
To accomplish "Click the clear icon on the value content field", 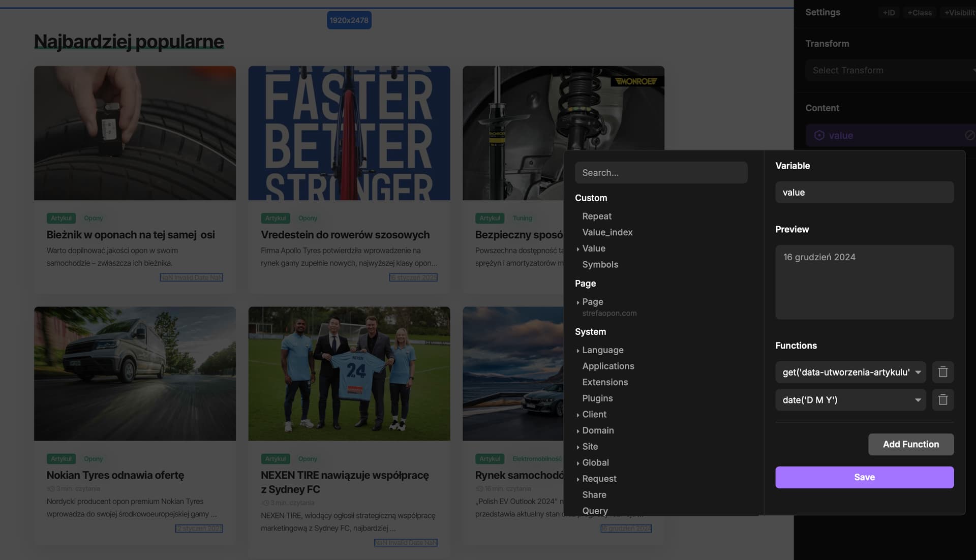I will (969, 135).
